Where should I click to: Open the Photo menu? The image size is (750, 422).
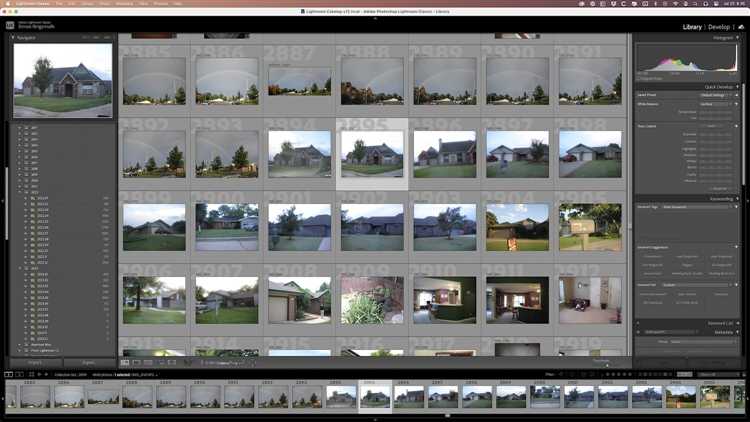[x=104, y=3]
